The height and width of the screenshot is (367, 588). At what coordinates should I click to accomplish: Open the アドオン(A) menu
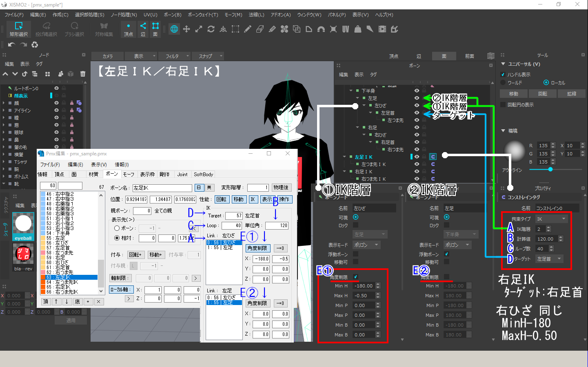tap(281, 15)
